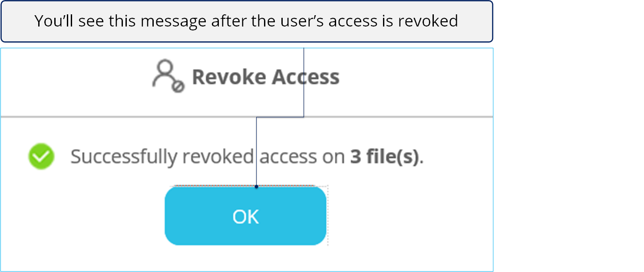Click the horizontal divider under the dialog header
This screenshot has width=644, height=272.
click(247, 117)
